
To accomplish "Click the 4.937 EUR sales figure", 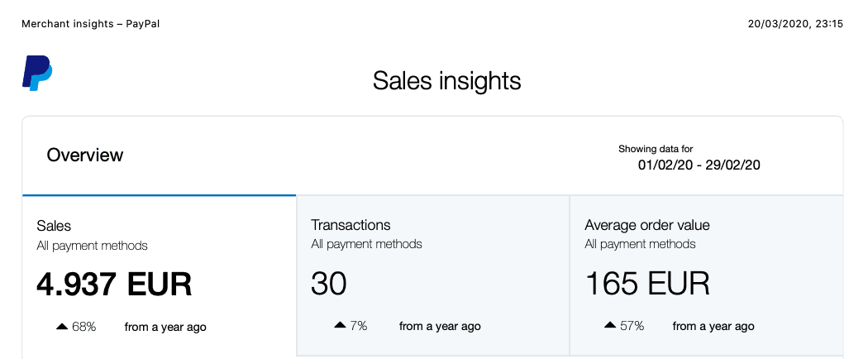I will [114, 285].
